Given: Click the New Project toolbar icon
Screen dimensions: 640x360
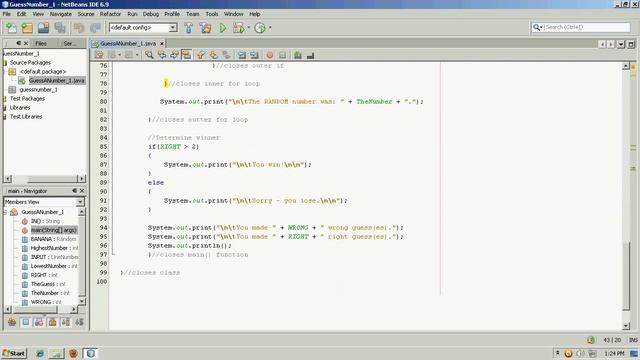Looking at the screenshot, I should (27, 28).
